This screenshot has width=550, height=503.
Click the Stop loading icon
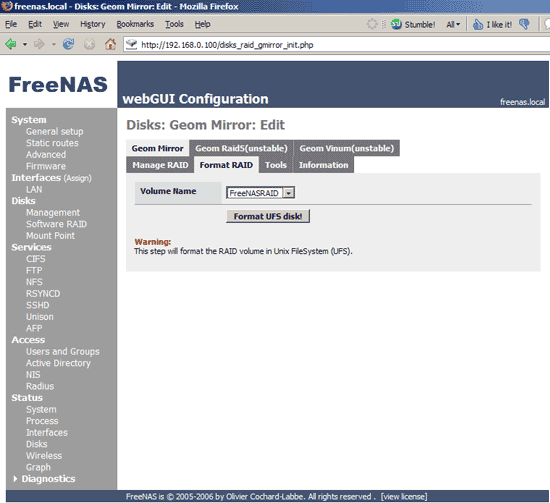click(x=89, y=44)
